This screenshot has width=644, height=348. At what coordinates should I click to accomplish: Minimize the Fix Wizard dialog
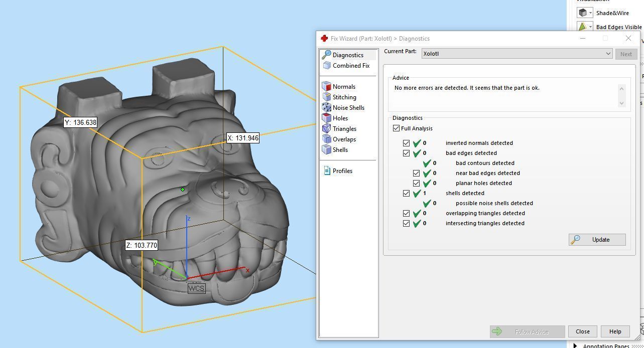tap(583, 38)
